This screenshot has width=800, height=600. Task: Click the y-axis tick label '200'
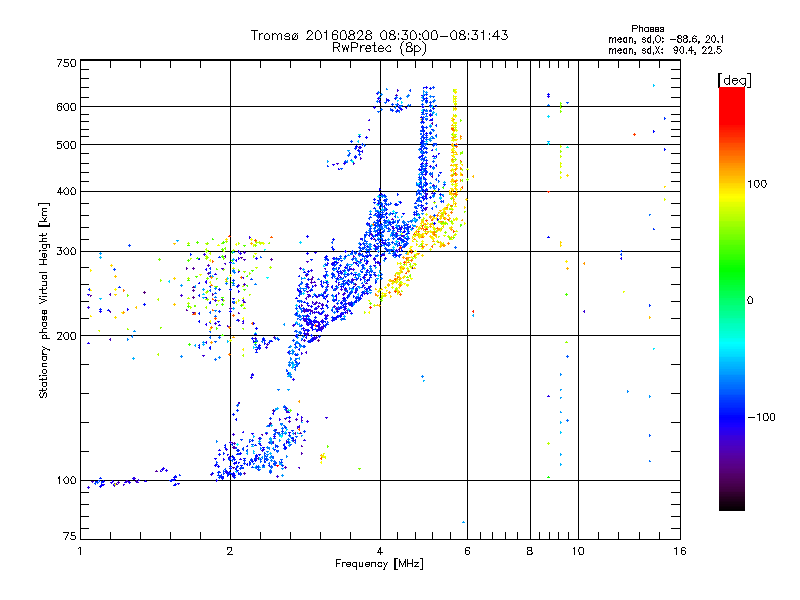(66, 336)
